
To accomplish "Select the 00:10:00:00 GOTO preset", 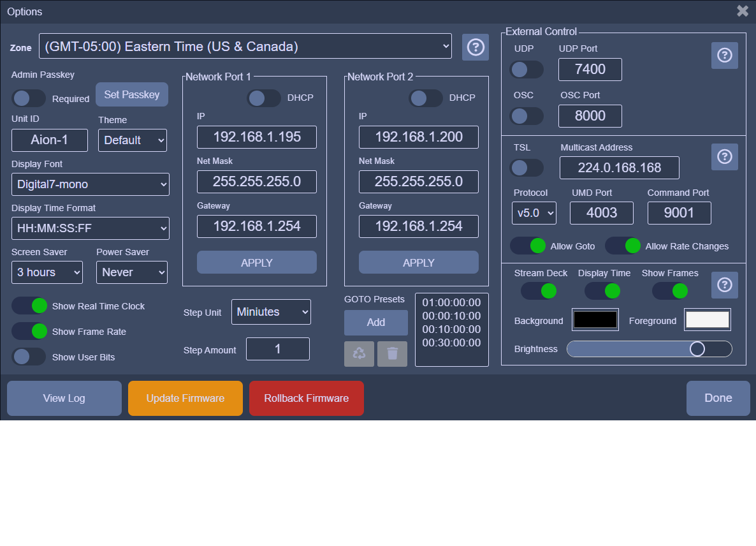I will click(x=451, y=329).
